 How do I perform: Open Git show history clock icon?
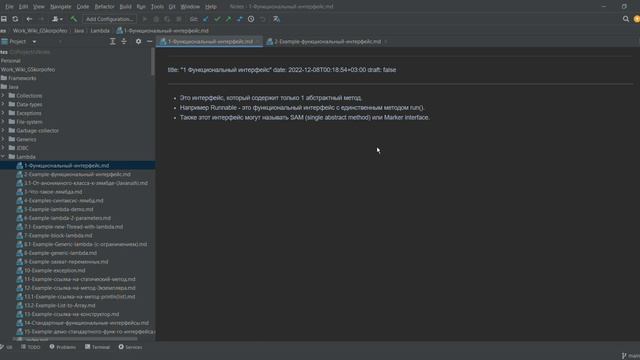(251, 19)
